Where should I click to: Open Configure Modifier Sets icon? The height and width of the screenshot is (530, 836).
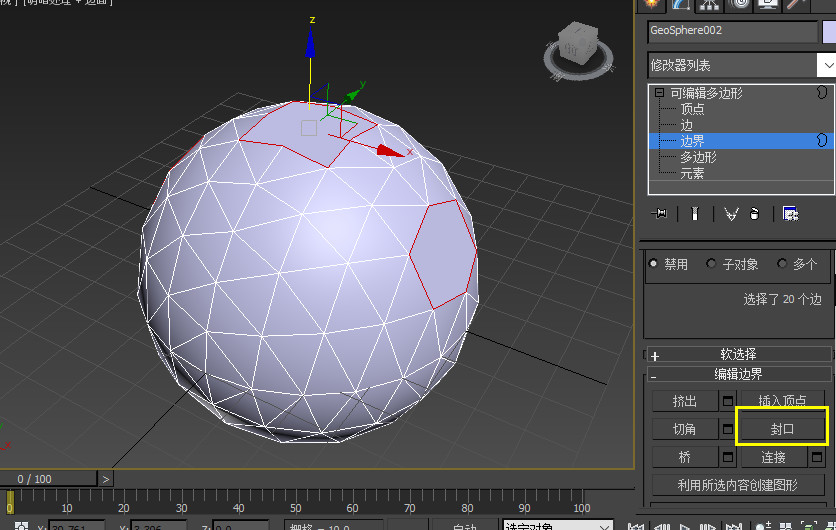(x=790, y=213)
